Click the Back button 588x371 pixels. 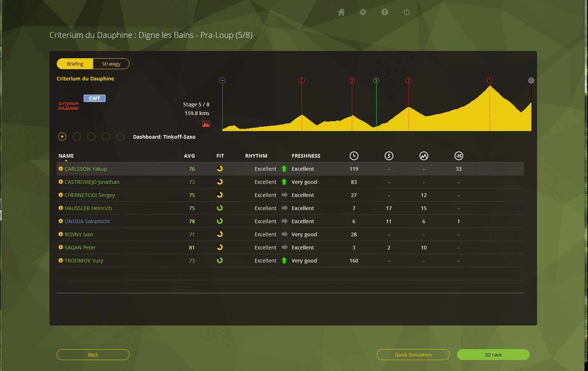click(x=93, y=355)
